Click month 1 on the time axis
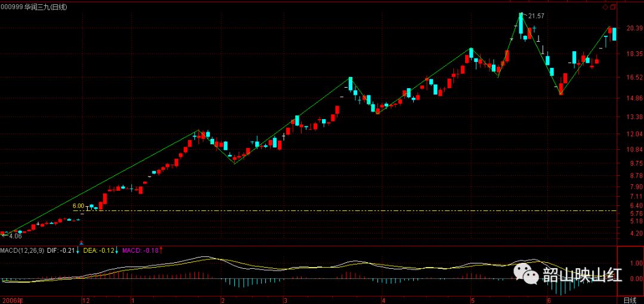644x304 pixels. 132,300
